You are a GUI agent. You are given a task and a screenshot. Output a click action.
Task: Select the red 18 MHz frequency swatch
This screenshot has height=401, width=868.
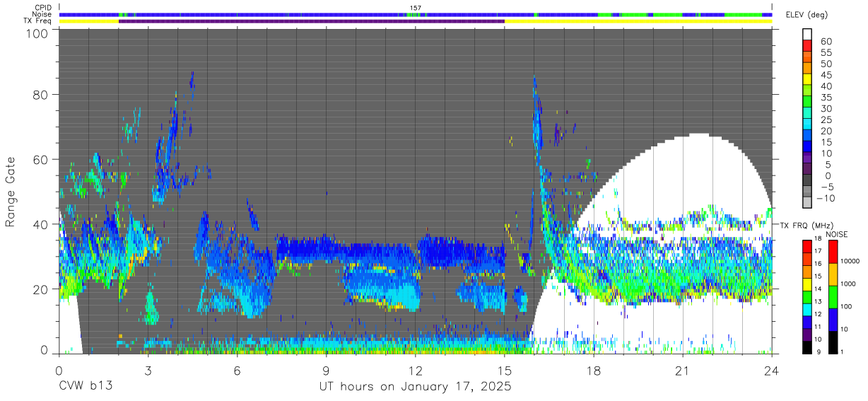807,246
